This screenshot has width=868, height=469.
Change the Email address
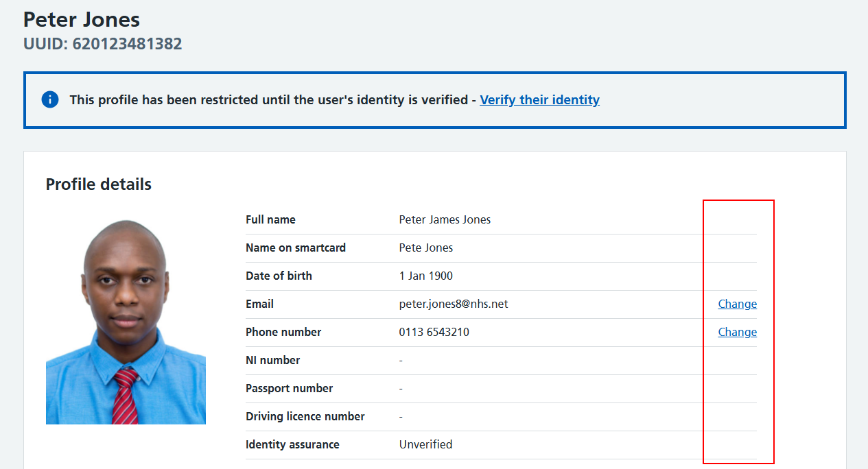pyautogui.click(x=737, y=304)
